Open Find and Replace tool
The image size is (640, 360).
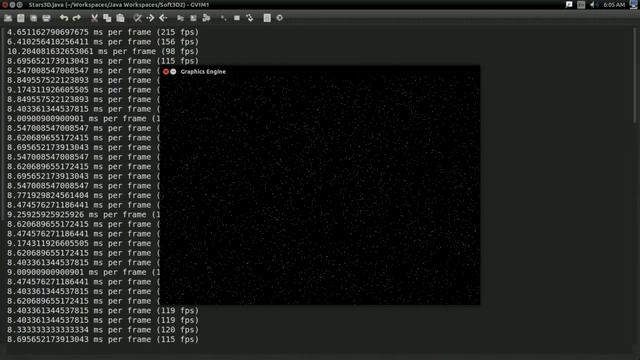(138, 18)
